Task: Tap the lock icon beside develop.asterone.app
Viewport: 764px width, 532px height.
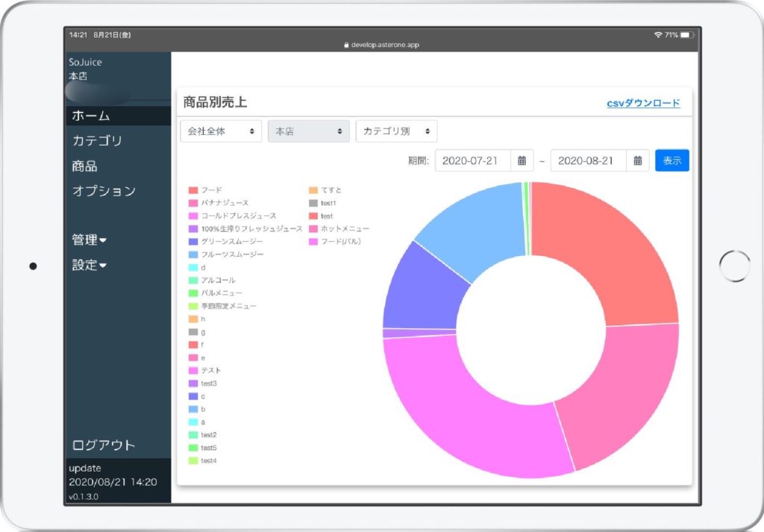Action: pyautogui.click(x=346, y=45)
